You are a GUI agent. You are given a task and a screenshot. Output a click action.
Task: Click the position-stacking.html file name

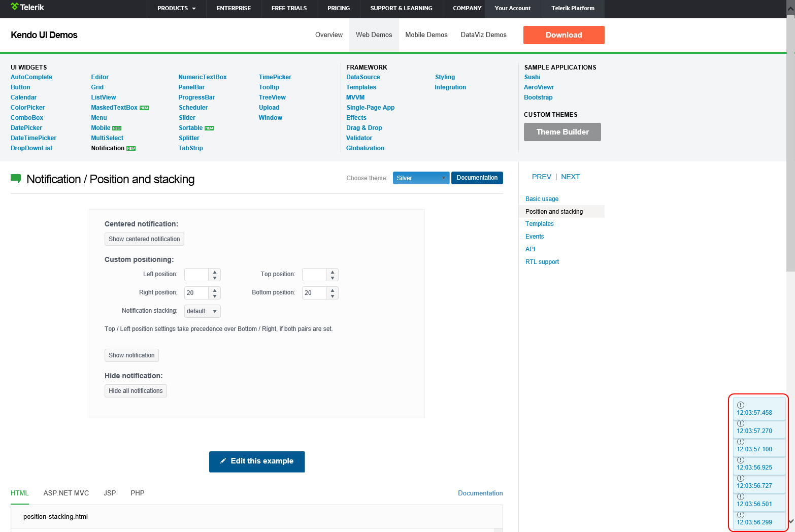point(55,517)
